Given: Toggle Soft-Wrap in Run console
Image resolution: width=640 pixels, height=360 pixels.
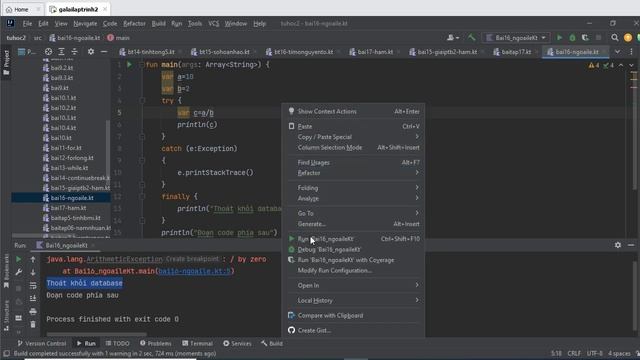Looking at the screenshot, I should [33, 285].
